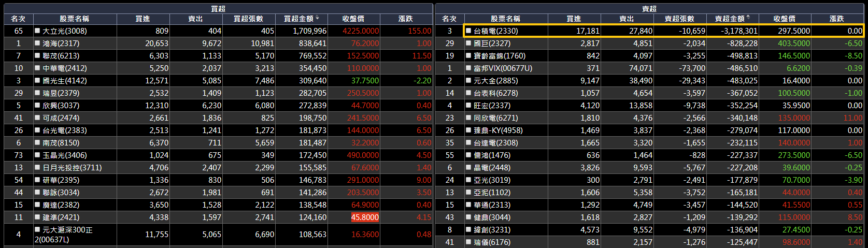
Task: Tick the checkbox for 台積電(2330)
Action: tap(468, 31)
